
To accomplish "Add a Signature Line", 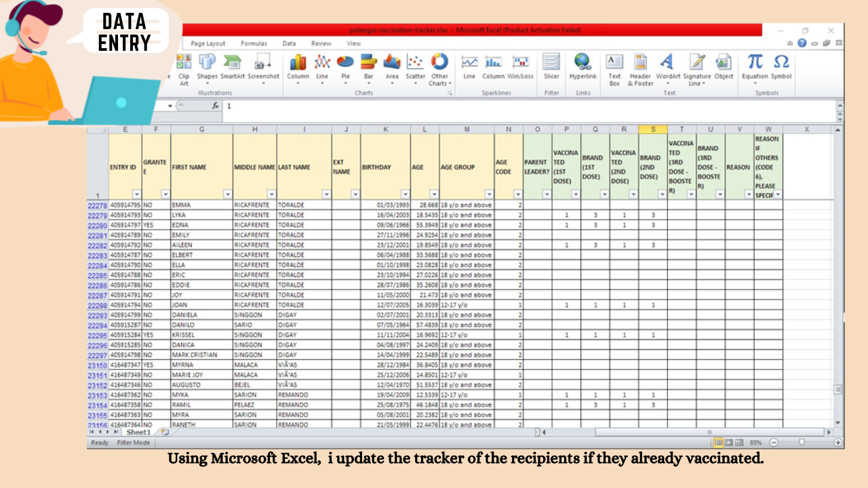I will [697, 70].
